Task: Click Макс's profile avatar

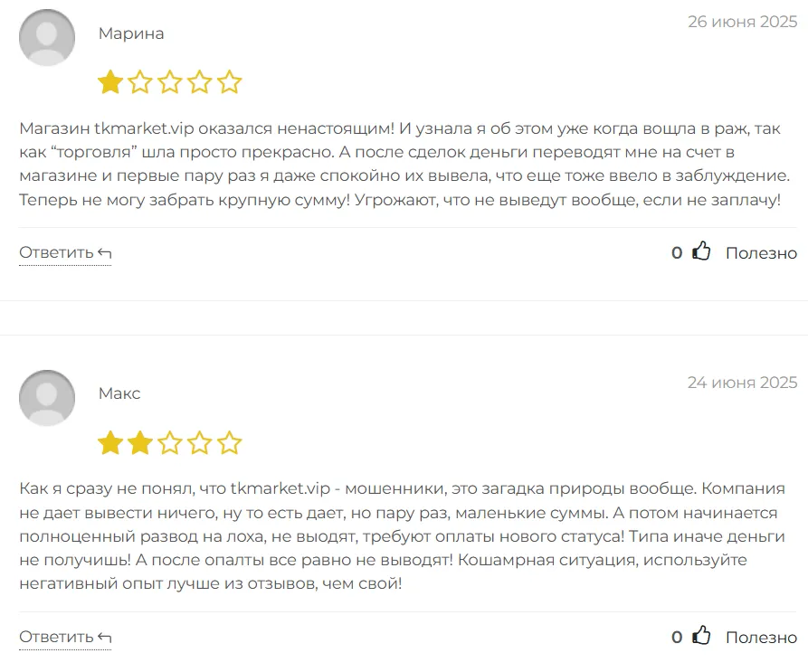Action: point(47,398)
